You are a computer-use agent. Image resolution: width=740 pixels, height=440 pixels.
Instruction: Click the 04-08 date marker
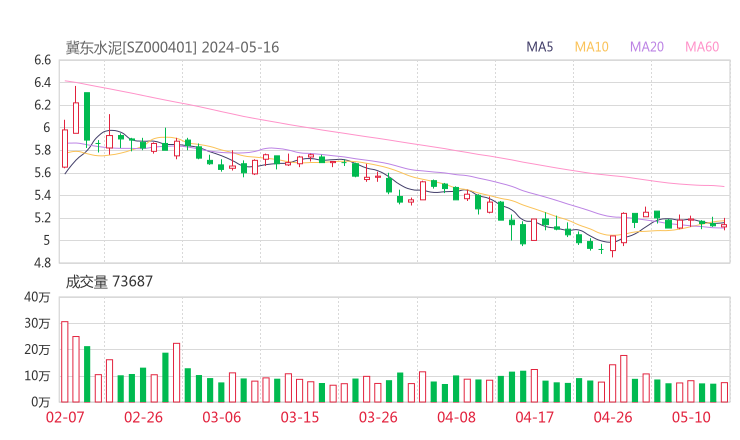point(455,417)
